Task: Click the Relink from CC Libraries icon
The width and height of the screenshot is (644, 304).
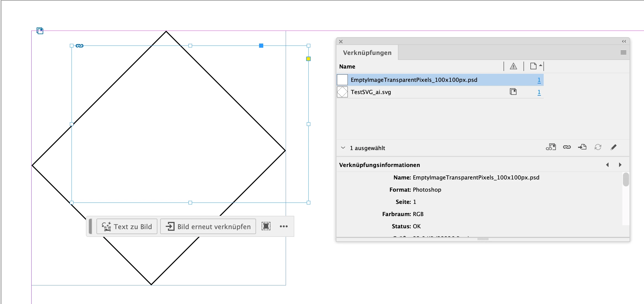Action: point(551,147)
